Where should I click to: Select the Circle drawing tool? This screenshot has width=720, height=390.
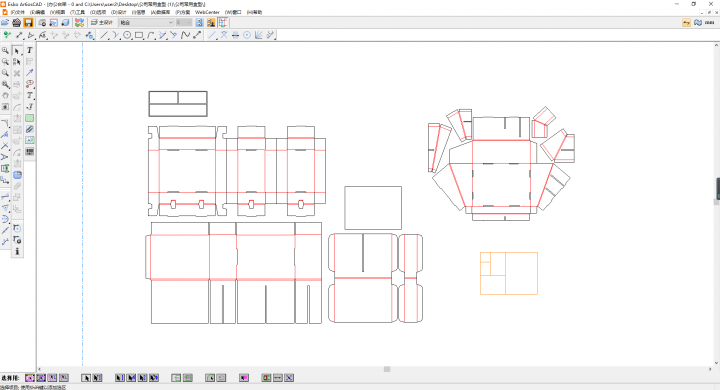127,35
